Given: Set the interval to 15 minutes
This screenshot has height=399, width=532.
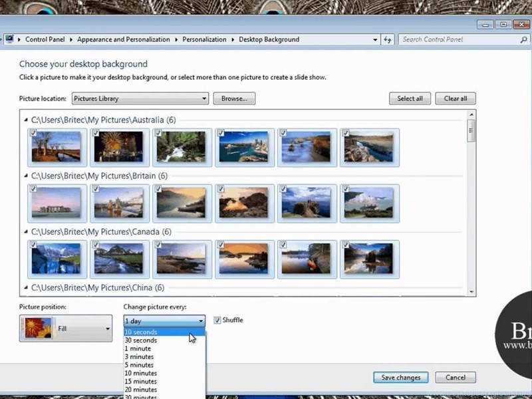Looking at the screenshot, I should [164, 381].
